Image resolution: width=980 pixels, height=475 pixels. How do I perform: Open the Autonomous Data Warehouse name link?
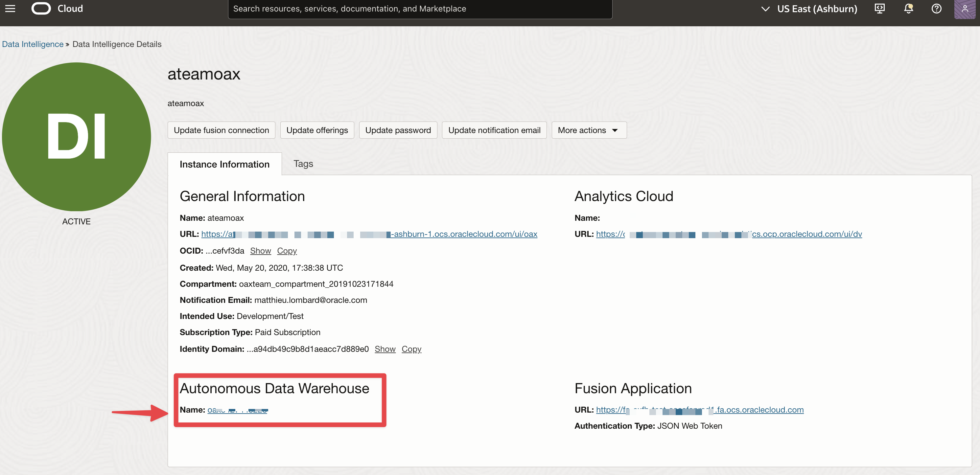pyautogui.click(x=237, y=410)
